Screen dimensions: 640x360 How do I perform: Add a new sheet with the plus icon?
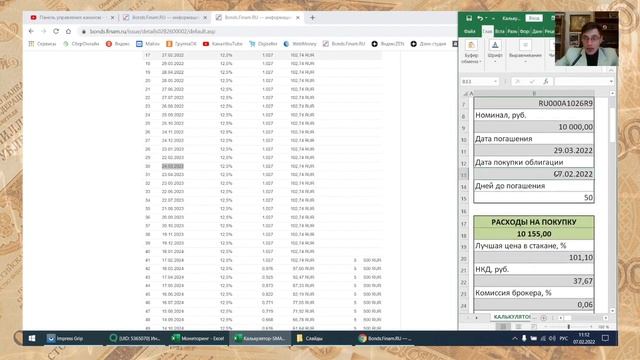(x=544, y=317)
